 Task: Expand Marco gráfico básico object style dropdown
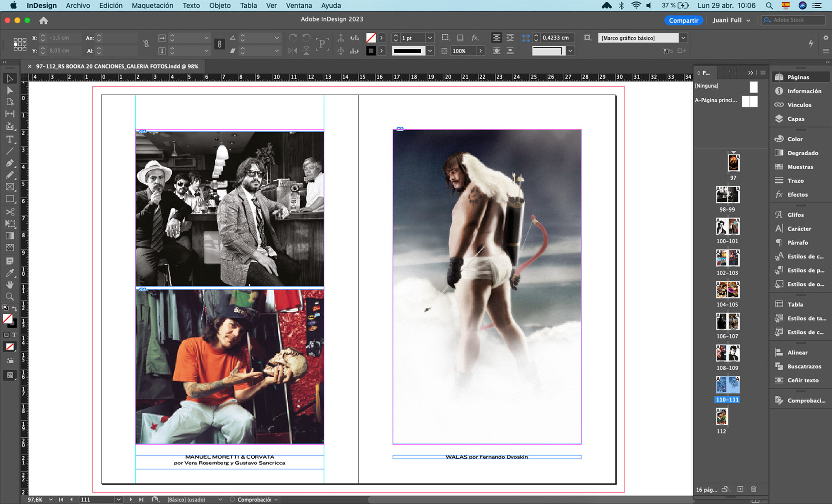click(683, 38)
